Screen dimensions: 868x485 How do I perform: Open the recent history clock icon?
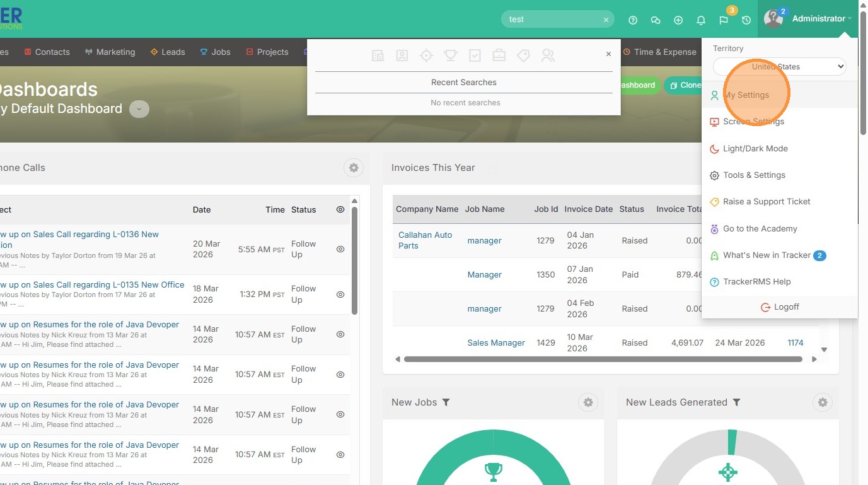746,20
